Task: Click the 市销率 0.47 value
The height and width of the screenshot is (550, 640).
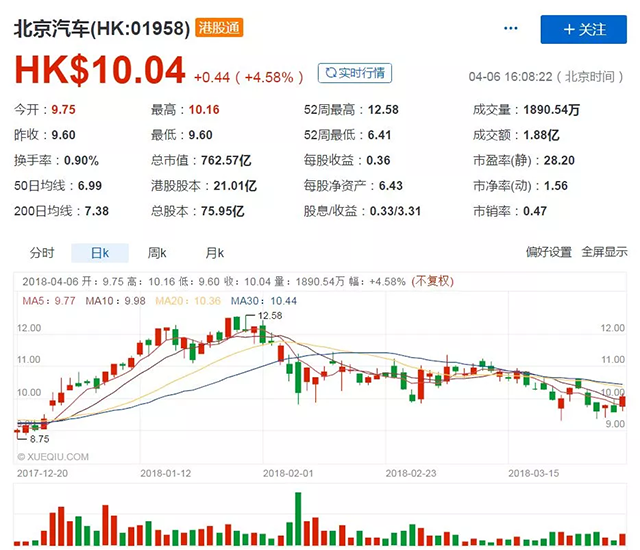Action: 535,211
